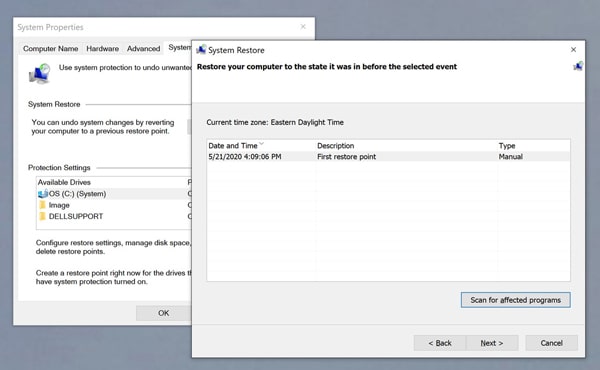Select the System Protection tab in System Properties
This screenshot has width=600, height=370.
tap(179, 48)
